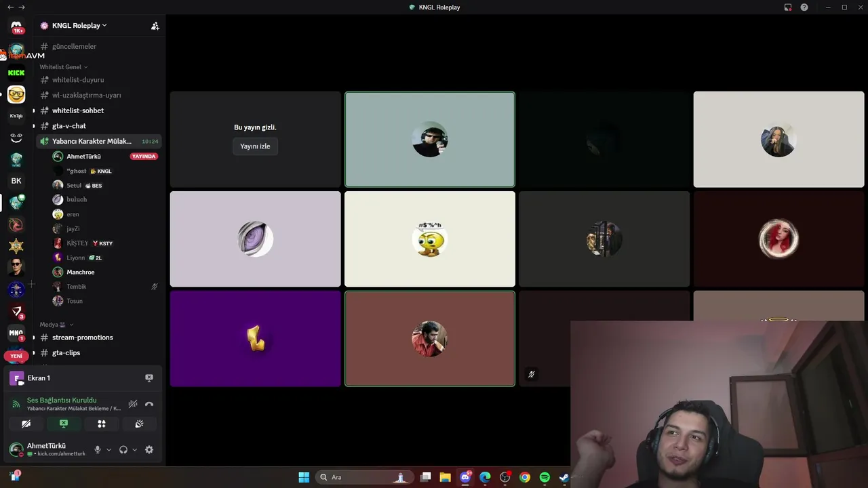
Task: Open the whitelist-duyuru channel
Action: pyautogui.click(x=100, y=80)
